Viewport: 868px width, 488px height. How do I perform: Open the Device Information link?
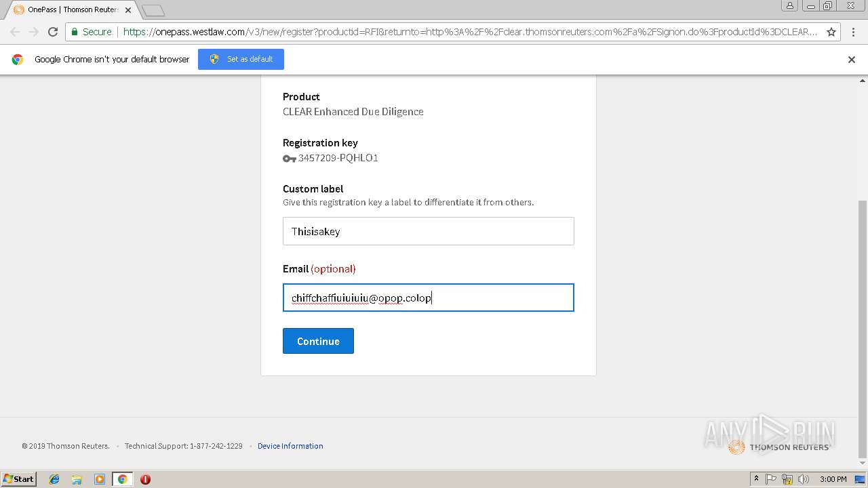tap(290, 446)
